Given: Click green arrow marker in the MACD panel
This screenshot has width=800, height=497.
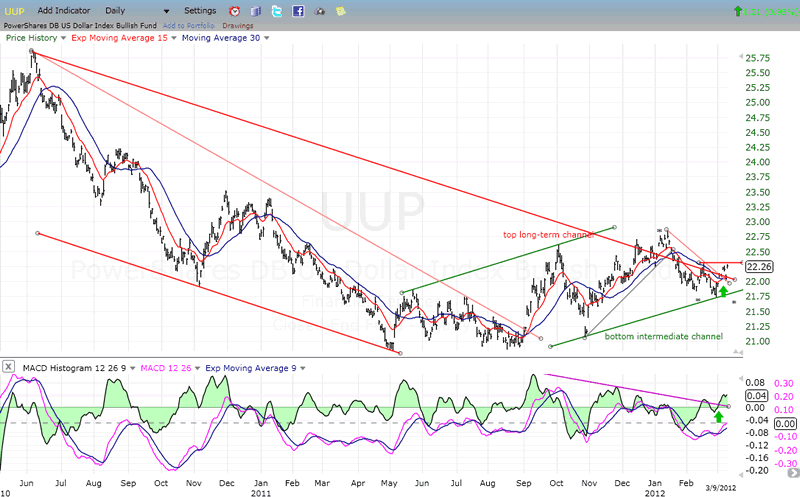Looking at the screenshot, I should [718, 415].
